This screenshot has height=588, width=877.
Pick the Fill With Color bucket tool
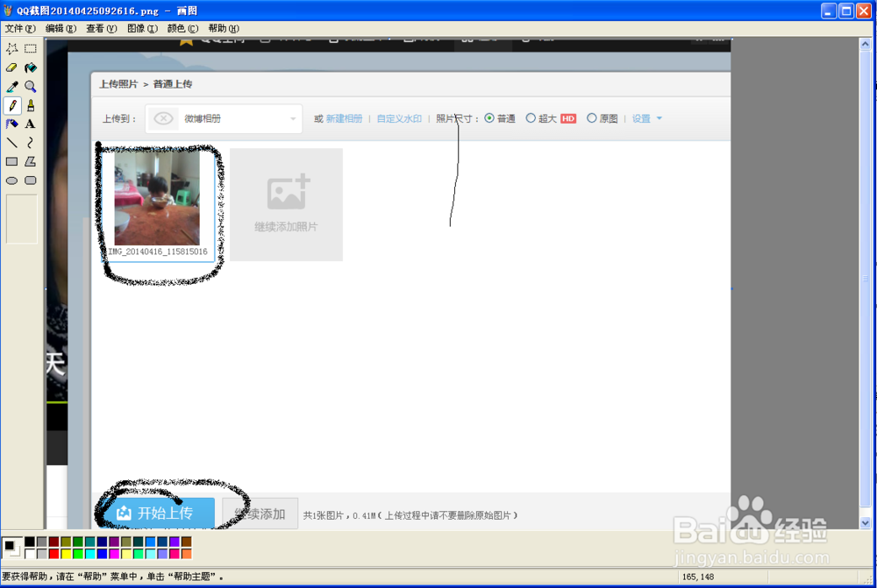point(30,67)
